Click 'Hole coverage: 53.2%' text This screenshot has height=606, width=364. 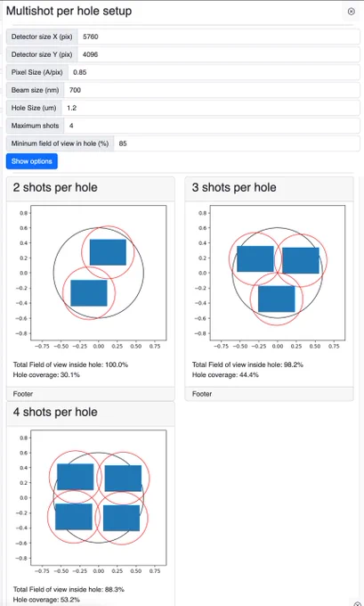coord(46,600)
